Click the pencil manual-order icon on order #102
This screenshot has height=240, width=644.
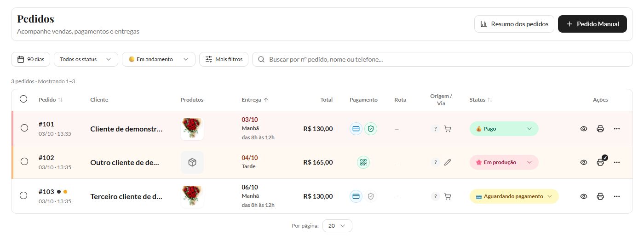tap(448, 162)
